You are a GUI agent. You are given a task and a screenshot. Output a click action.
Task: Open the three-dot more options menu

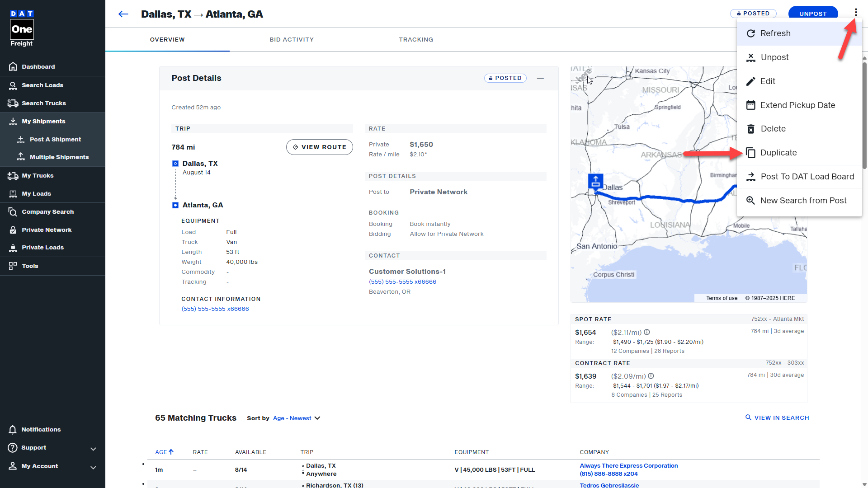click(x=856, y=13)
